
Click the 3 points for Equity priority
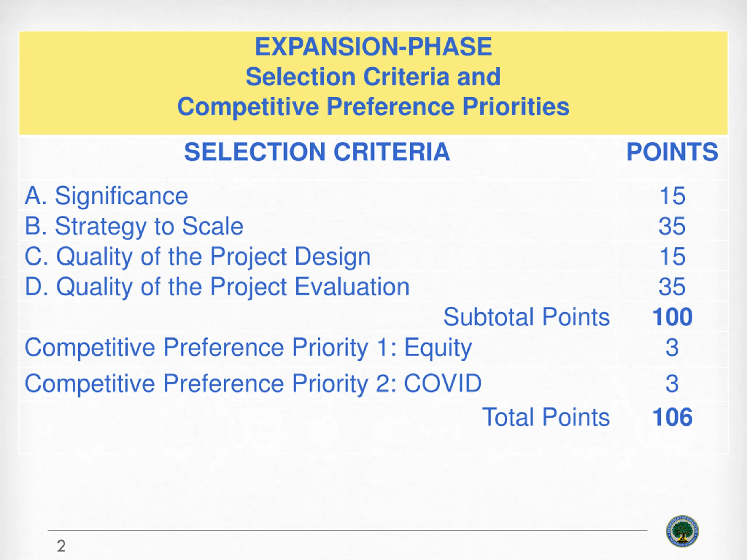click(x=672, y=347)
